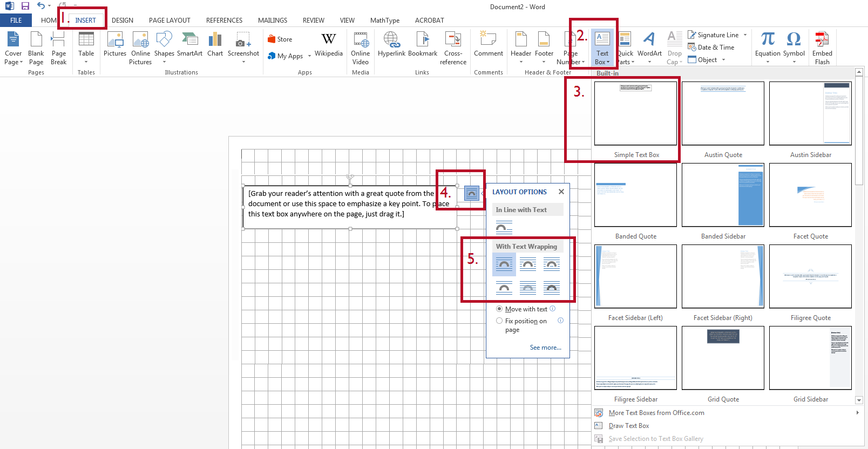868x449 pixels.
Task: Click the Save icon in quick access toolbar
Action: pyautogui.click(x=25, y=6)
